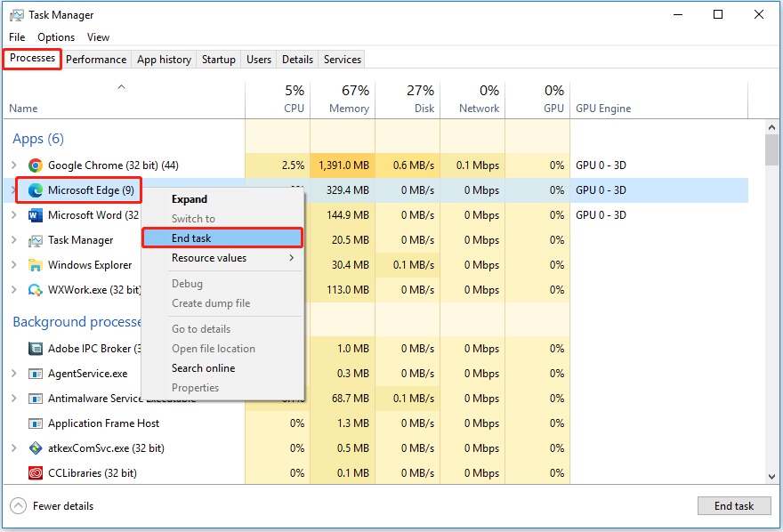
Task: Switch to the Details tab
Action: [x=297, y=60]
